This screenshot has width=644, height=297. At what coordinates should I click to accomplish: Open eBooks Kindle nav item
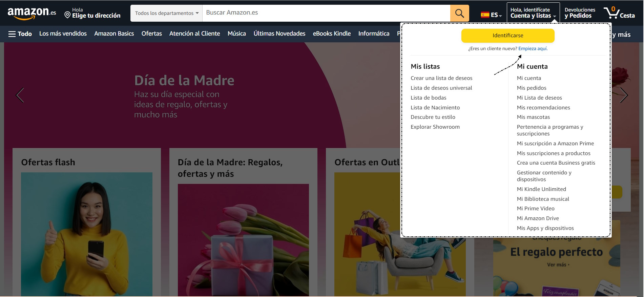332,34
